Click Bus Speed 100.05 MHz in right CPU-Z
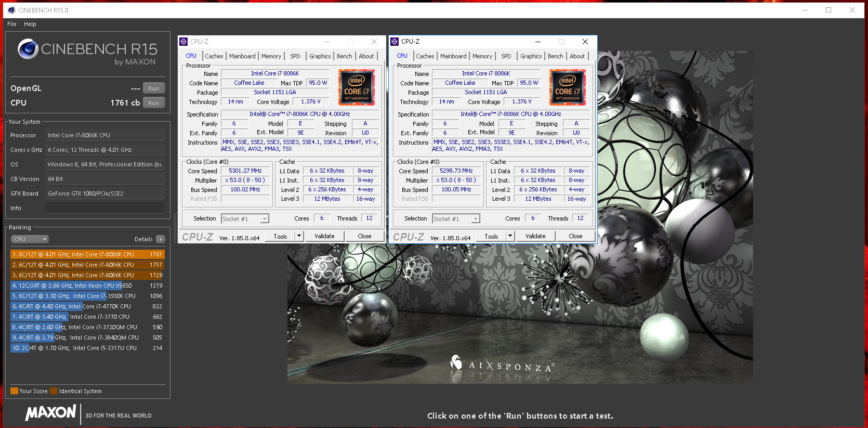The width and height of the screenshot is (868, 428). point(456,190)
